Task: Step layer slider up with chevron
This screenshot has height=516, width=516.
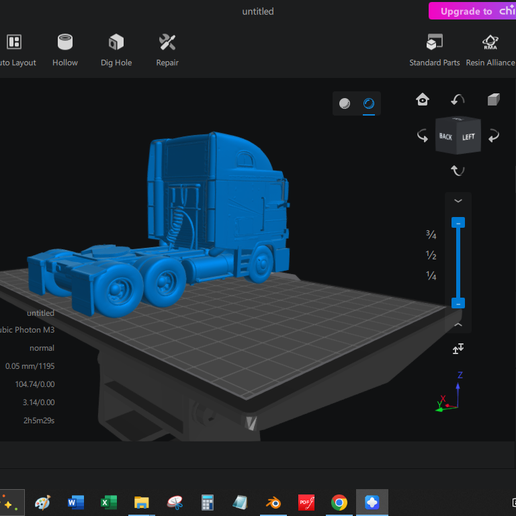Action: (458, 325)
